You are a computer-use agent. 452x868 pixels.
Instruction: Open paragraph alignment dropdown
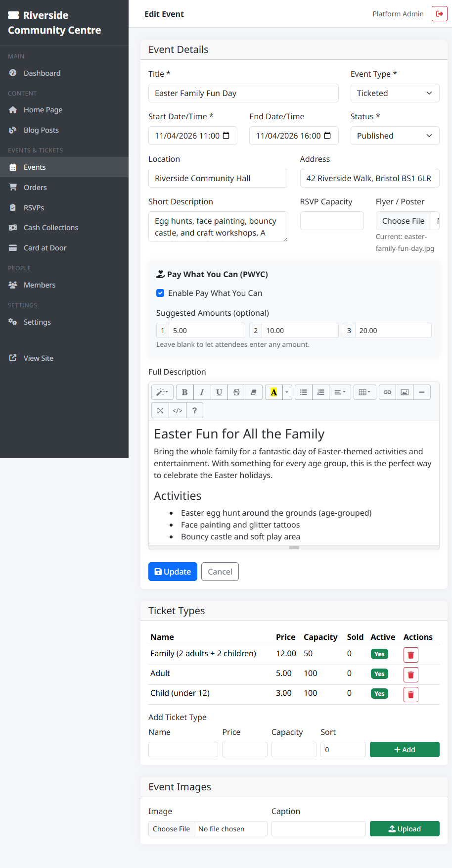point(340,392)
